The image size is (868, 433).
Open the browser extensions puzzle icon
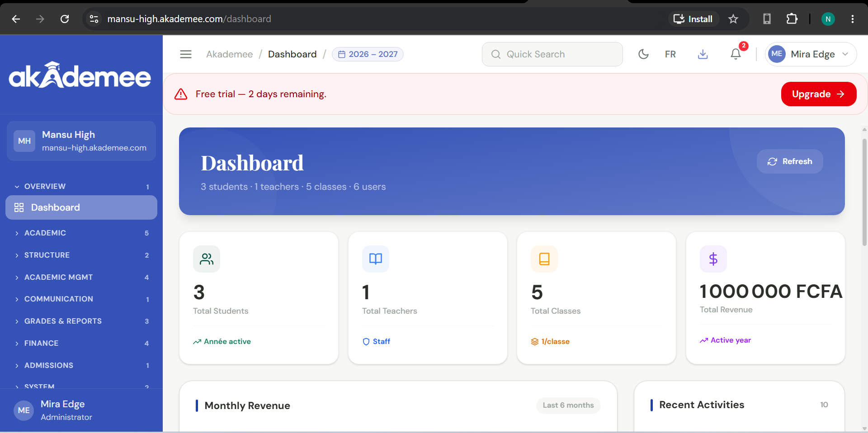[x=792, y=19]
